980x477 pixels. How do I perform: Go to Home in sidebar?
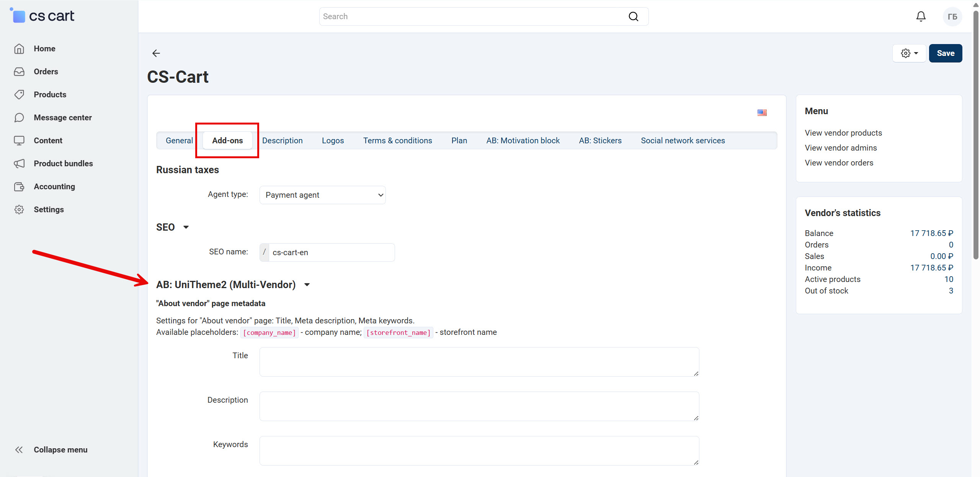(x=44, y=49)
